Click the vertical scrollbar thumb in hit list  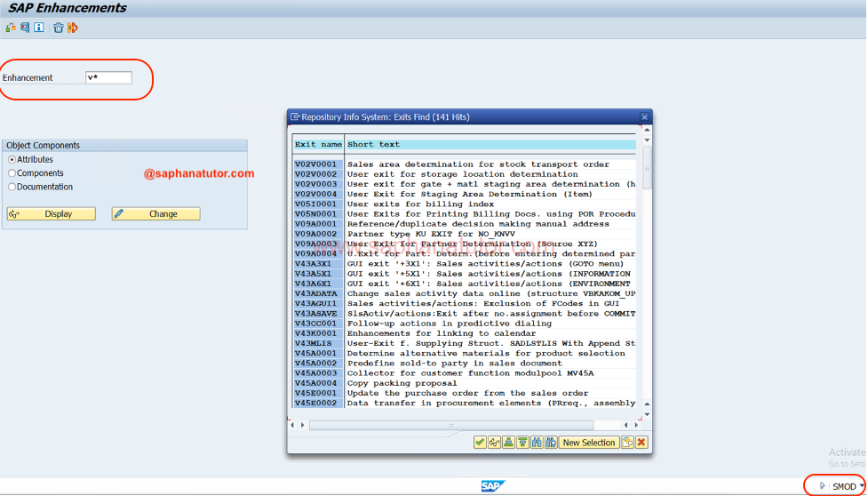pos(647,168)
